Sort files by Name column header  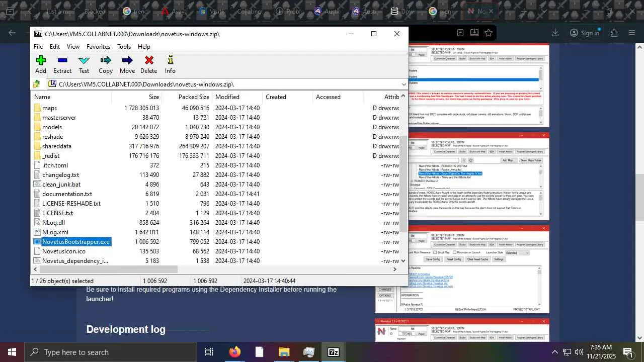[70, 97]
